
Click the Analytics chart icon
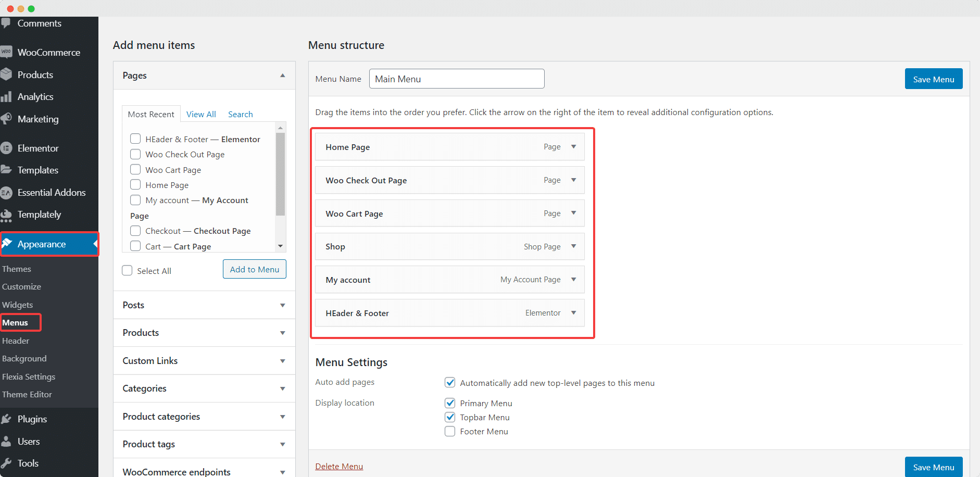coord(7,96)
